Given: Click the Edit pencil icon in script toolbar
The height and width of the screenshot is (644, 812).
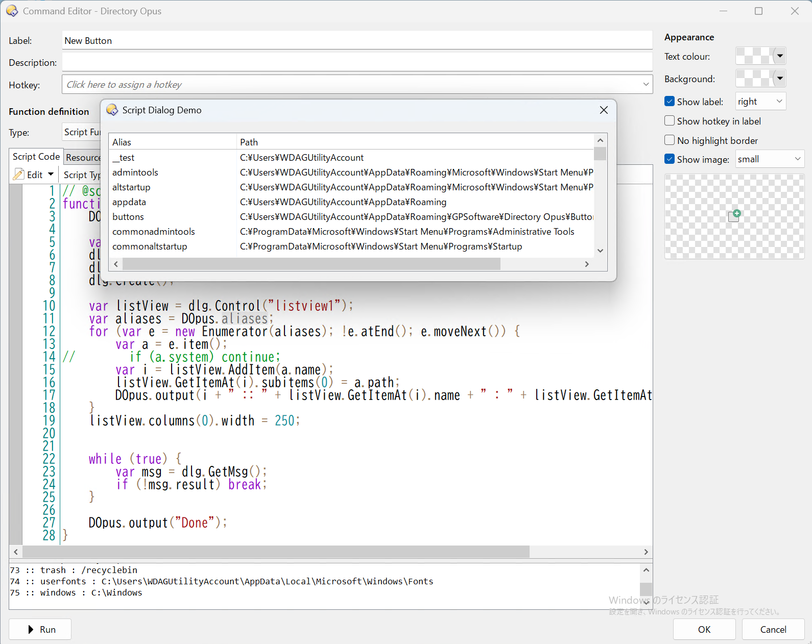Looking at the screenshot, I should (19, 175).
